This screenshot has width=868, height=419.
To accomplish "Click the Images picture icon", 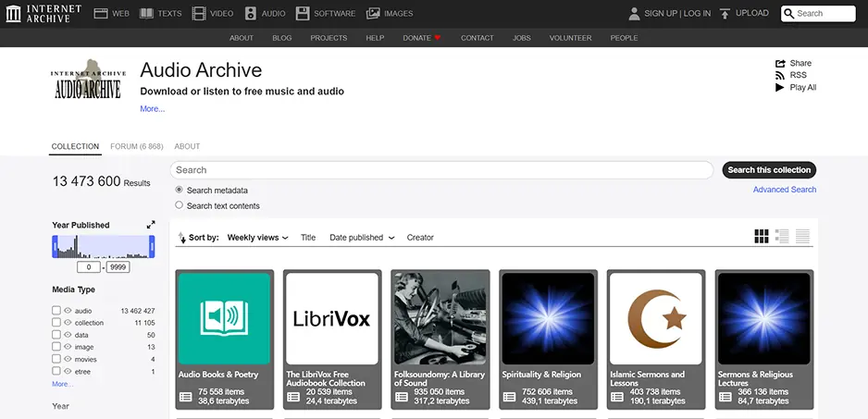I will (x=373, y=13).
